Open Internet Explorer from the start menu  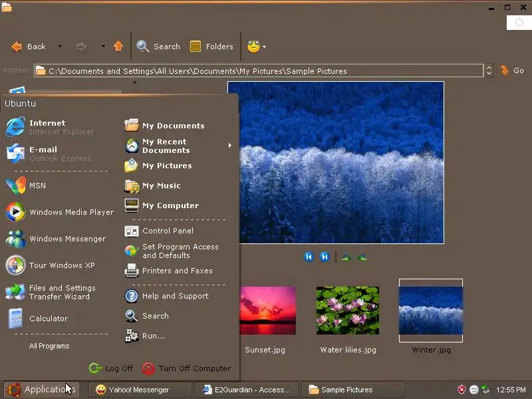(x=51, y=127)
